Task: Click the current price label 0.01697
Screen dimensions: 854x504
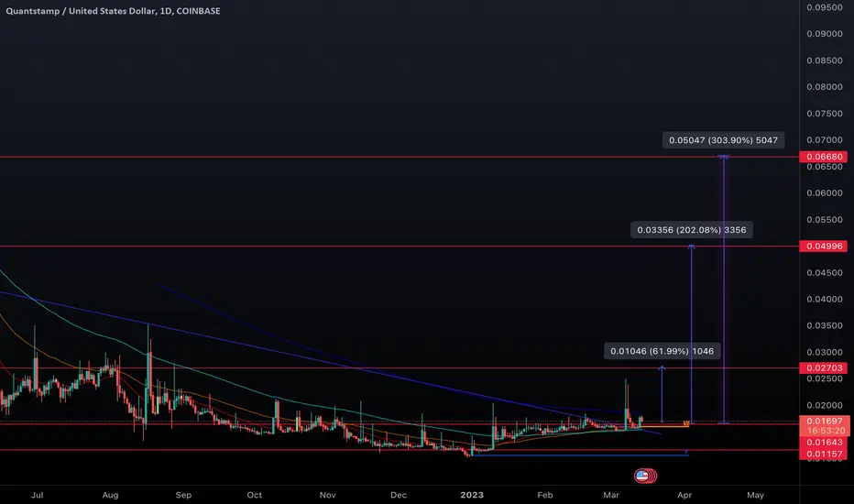Action: click(x=824, y=422)
